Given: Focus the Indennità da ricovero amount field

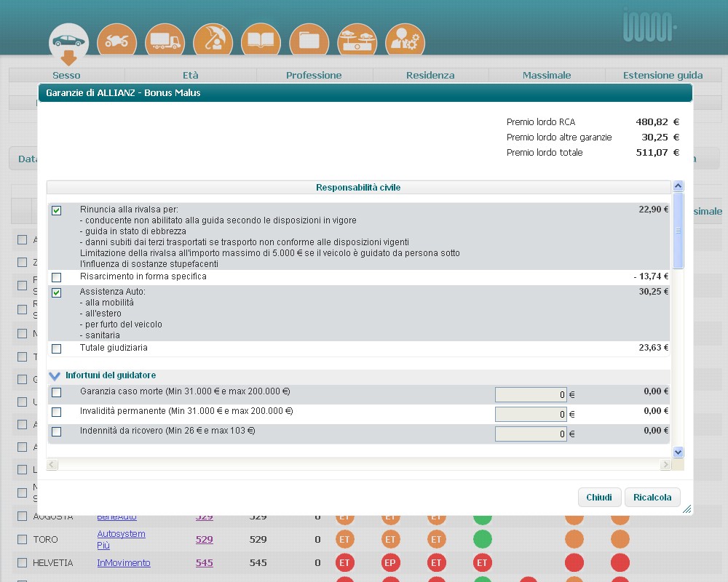Looking at the screenshot, I should pyautogui.click(x=531, y=434).
